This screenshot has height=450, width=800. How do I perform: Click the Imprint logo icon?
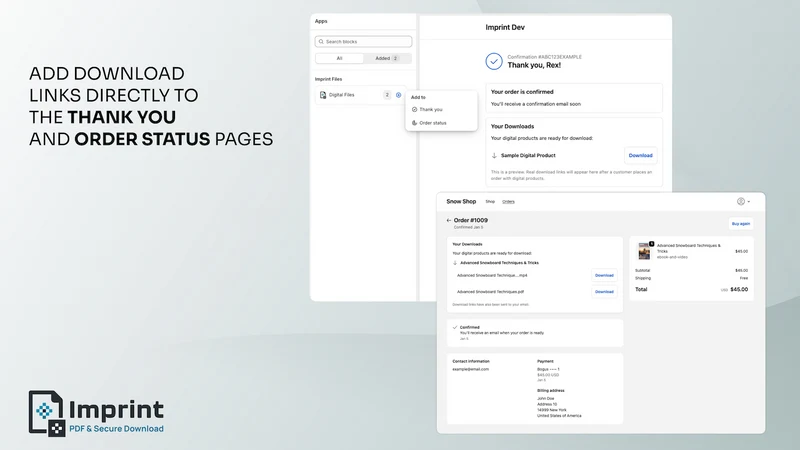click(x=46, y=414)
